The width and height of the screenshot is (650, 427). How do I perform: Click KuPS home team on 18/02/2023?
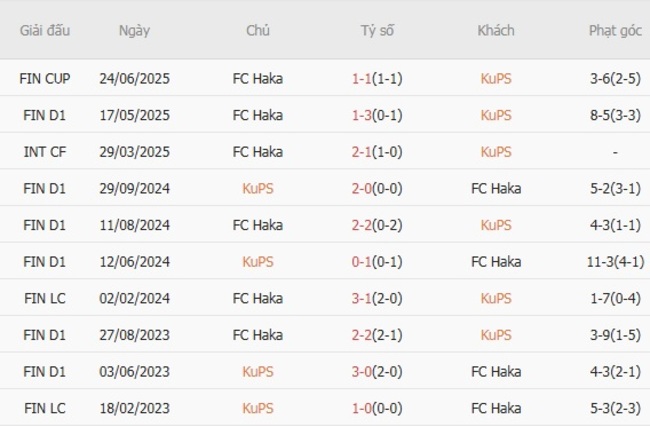point(258,408)
